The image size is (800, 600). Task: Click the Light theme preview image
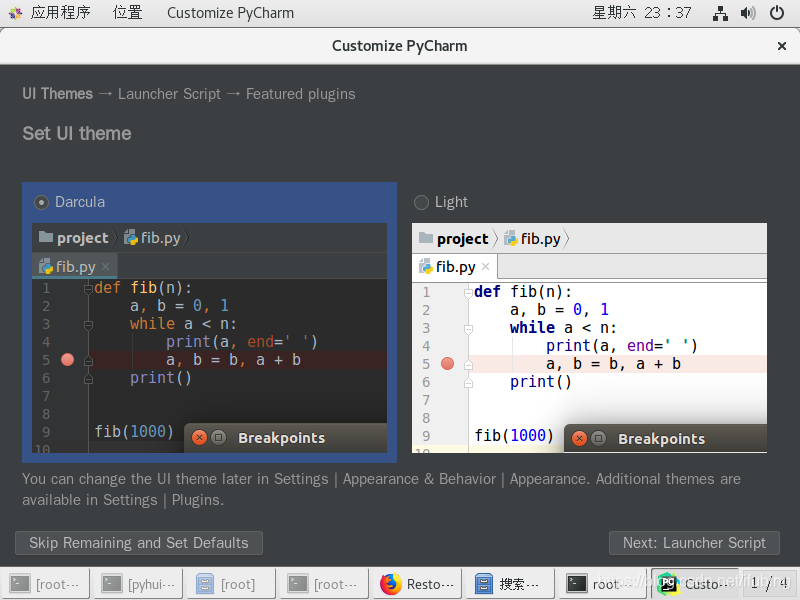(589, 338)
